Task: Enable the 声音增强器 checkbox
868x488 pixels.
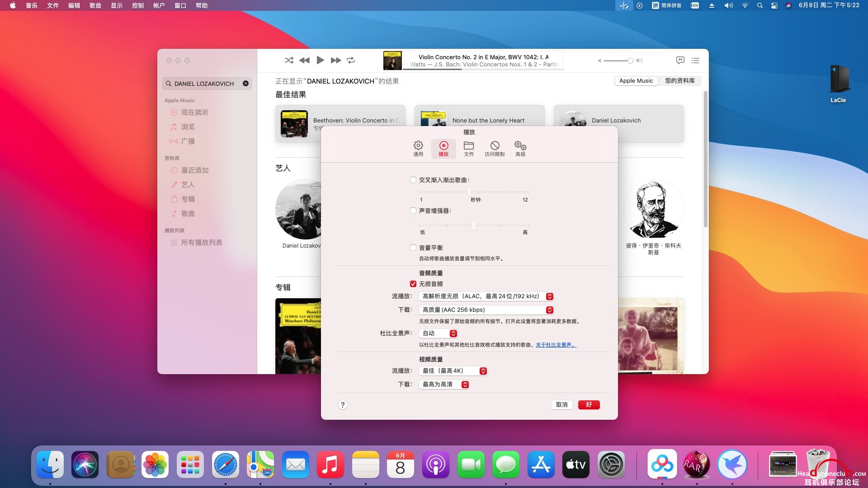Action: point(413,211)
